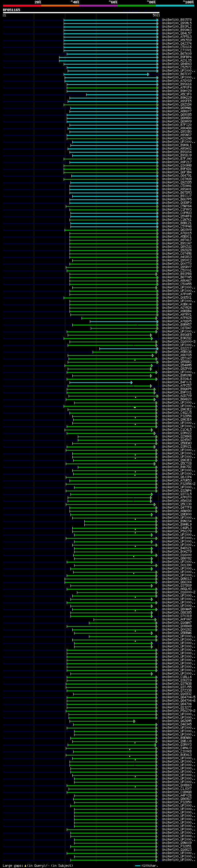The width and height of the screenshot is (197, 868).
Task: Click the UniRef100_A7QYG9 label
Action: [177, 81]
